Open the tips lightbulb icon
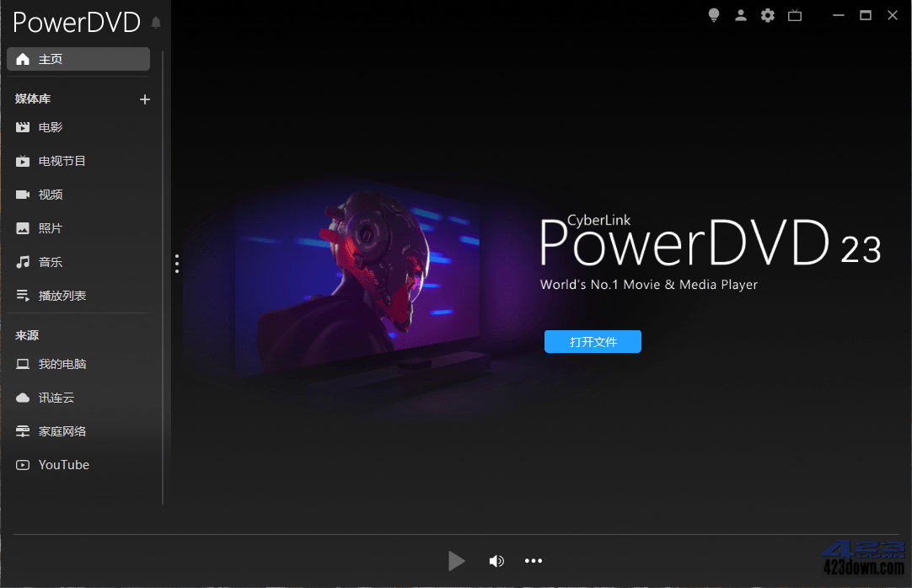 pyautogui.click(x=714, y=15)
